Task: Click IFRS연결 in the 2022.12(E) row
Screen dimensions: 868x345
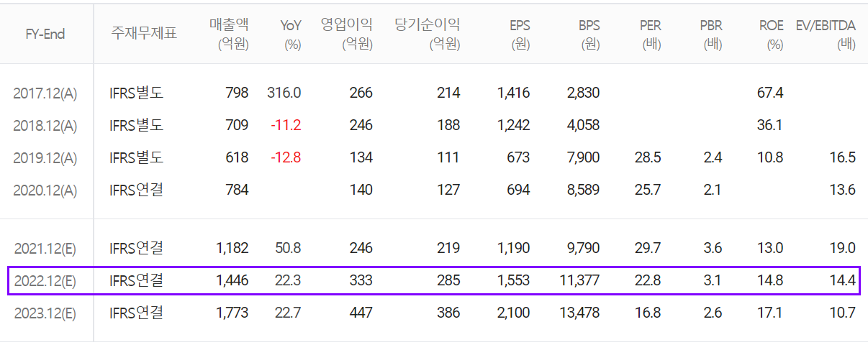Action: point(137,280)
